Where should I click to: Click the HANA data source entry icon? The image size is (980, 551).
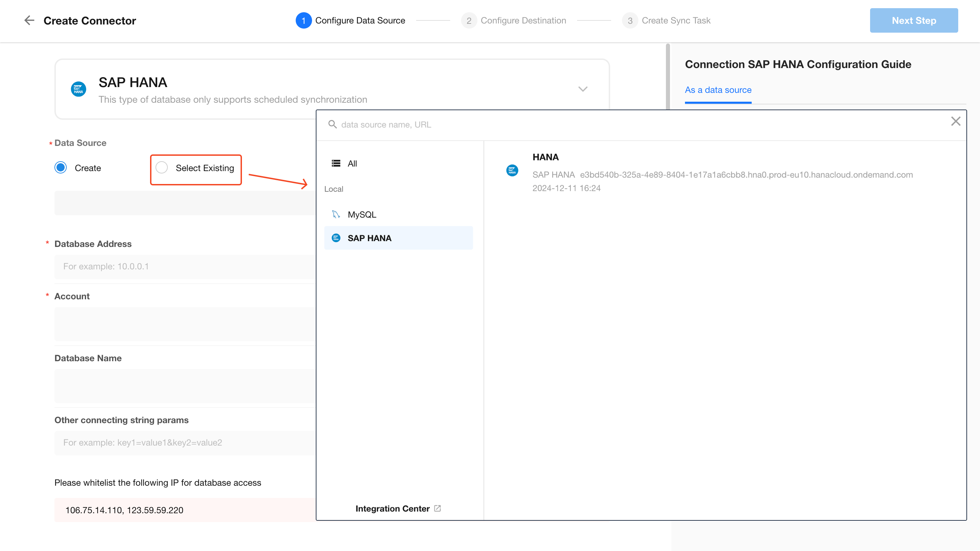click(512, 170)
